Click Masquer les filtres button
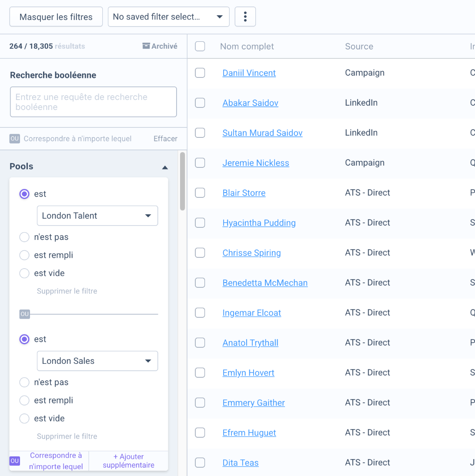The width and height of the screenshot is (475, 476). click(x=56, y=17)
